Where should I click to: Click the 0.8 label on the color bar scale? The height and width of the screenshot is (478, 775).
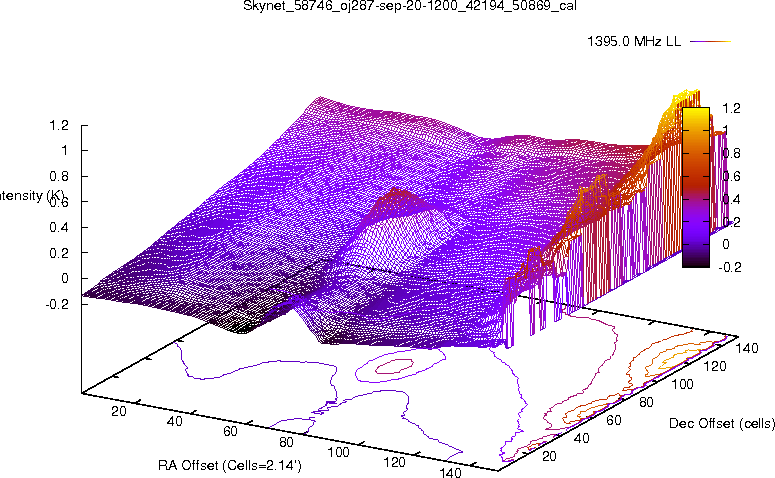[732, 153]
